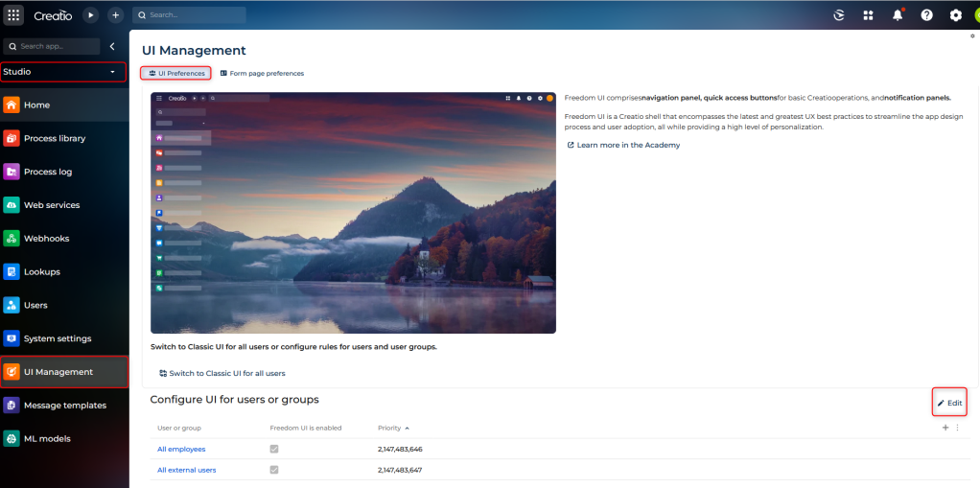980x488 pixels.
Task: Add a new row with the plus icon
Action: coord(945,428)
